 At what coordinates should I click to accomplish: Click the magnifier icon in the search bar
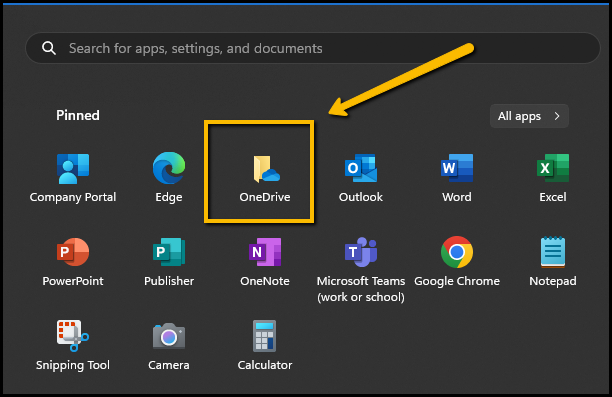click(x=49, y=48)
